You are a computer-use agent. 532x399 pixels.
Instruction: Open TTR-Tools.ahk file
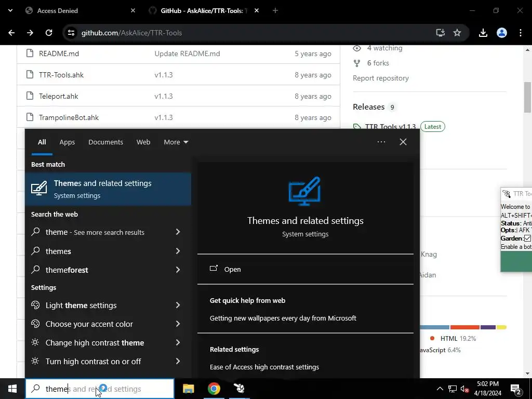tap(61, 75)
